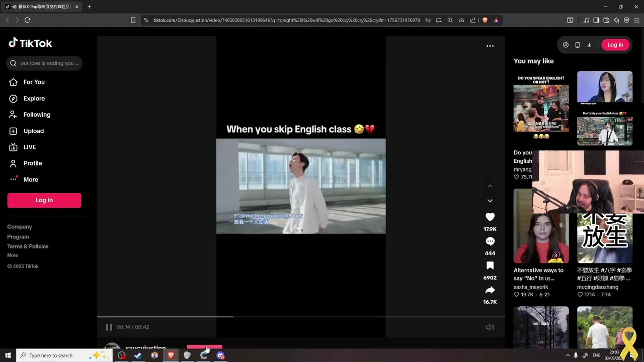Open Steam from taskbar

(x=138, y=355)
